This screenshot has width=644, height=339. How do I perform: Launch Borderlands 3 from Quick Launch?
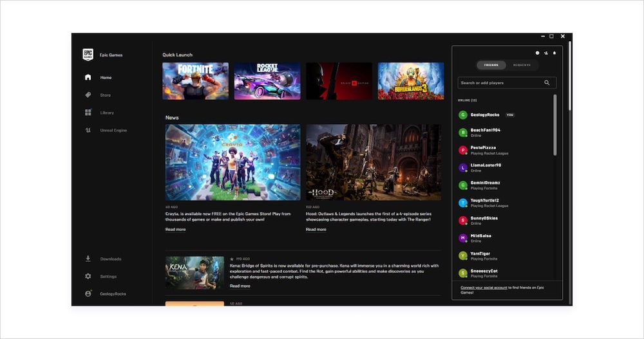point(411,81)
